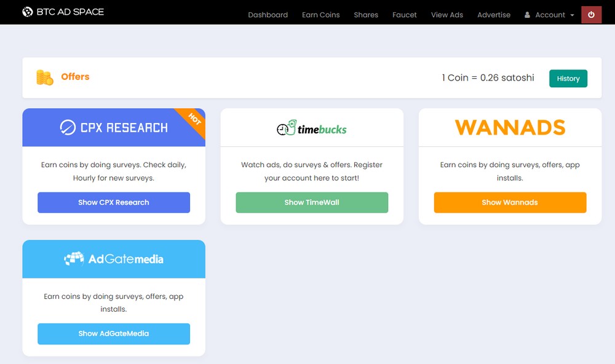
Task: Click the gold coins stack icon
Action: pos(45,77)
